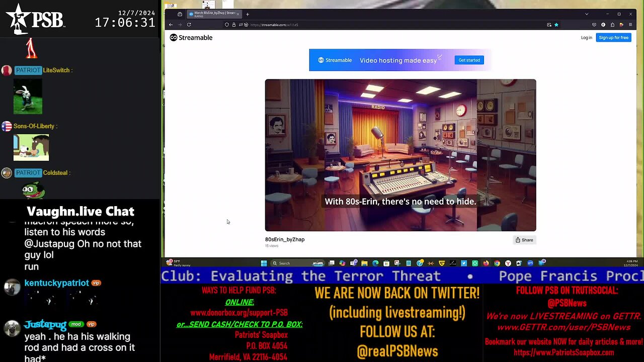This screenshot has width=644, height=362.
Task: Open the Zoom taskbar icon
Action: 530,263
